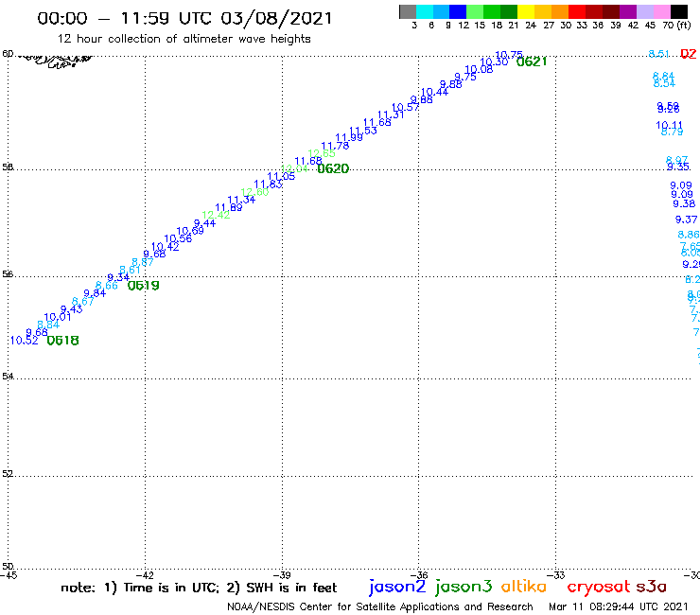Click the 11.78 wave height value
The width and height of the screenshot is (700, 615).
[x=335, y=146]
